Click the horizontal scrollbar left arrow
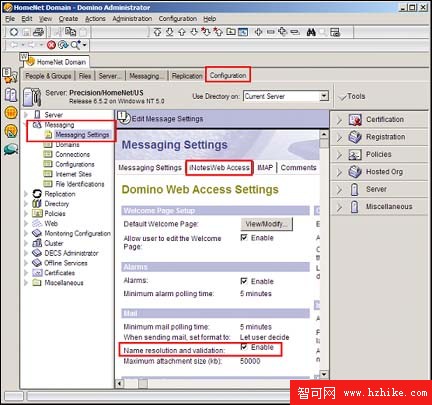The height and width of the screenshot is (405, 432). point(119,384)
